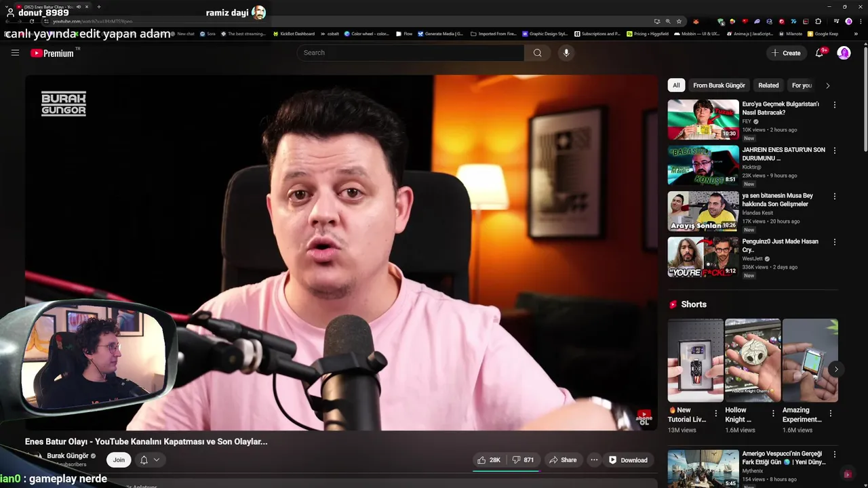Image resolution: width=868 pixels, height=488 pixels.
Task: Open options for Hollow Knight short
Action: pyautogui.click(x=773, y=413)
